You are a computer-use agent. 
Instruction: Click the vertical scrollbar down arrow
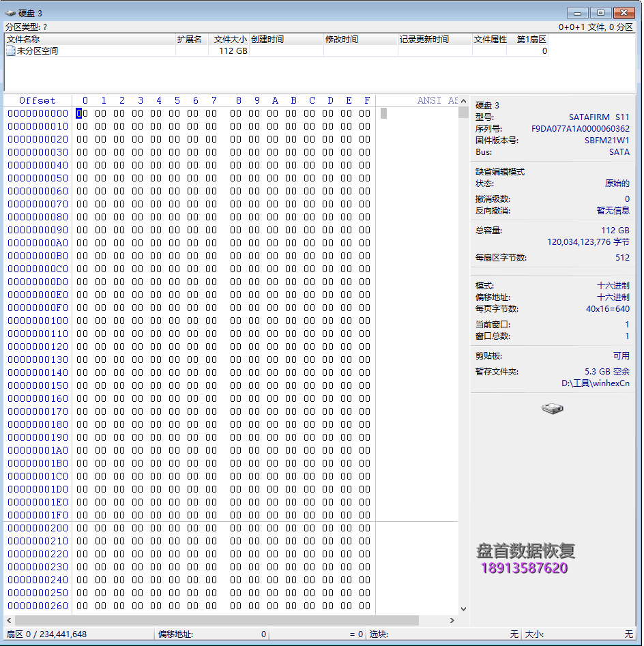463,608
